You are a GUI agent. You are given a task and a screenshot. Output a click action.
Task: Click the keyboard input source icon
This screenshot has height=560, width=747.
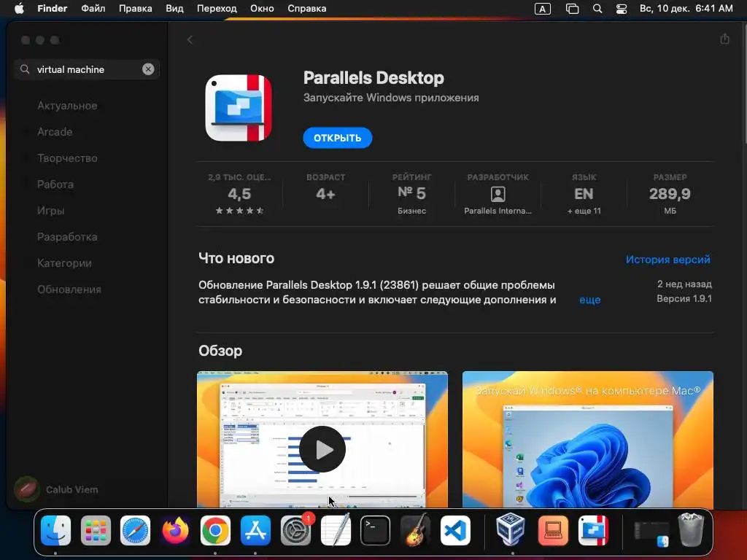coord(543,9)
